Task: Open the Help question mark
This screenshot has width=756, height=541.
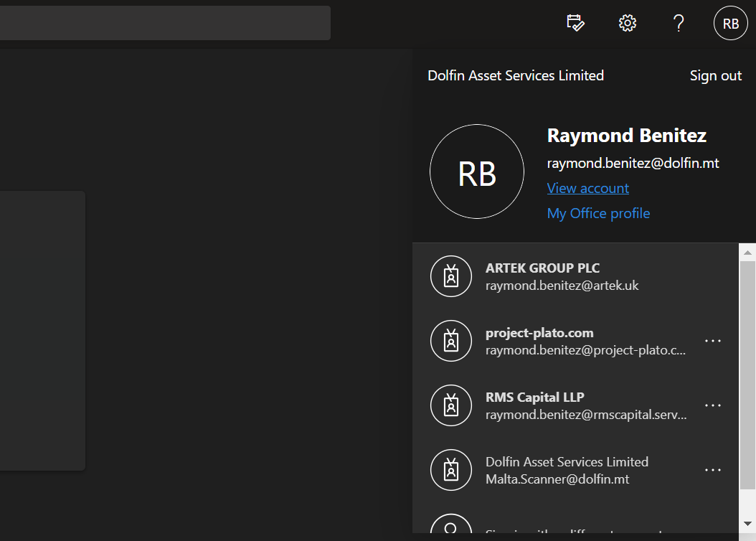Action: coord(679,23)
